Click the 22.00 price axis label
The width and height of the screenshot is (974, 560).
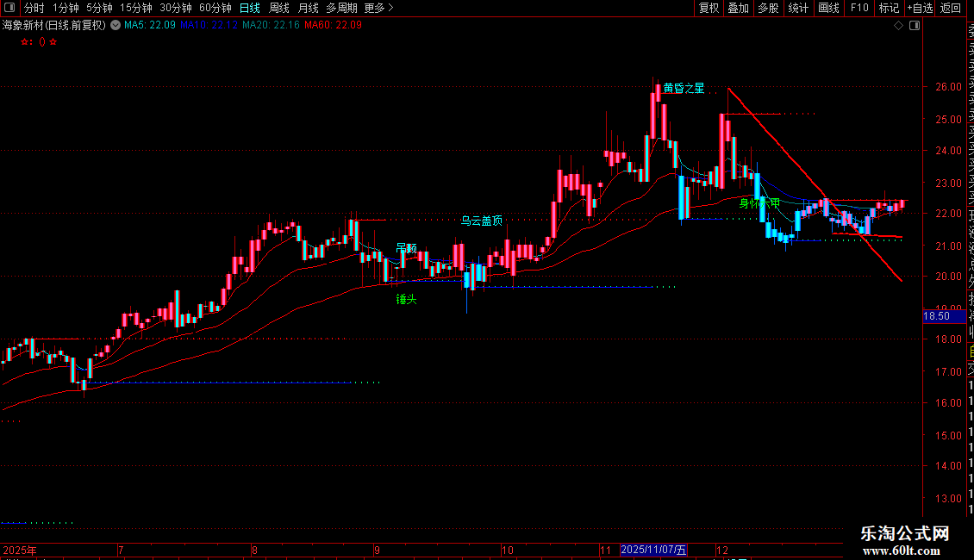click(948, 213)
